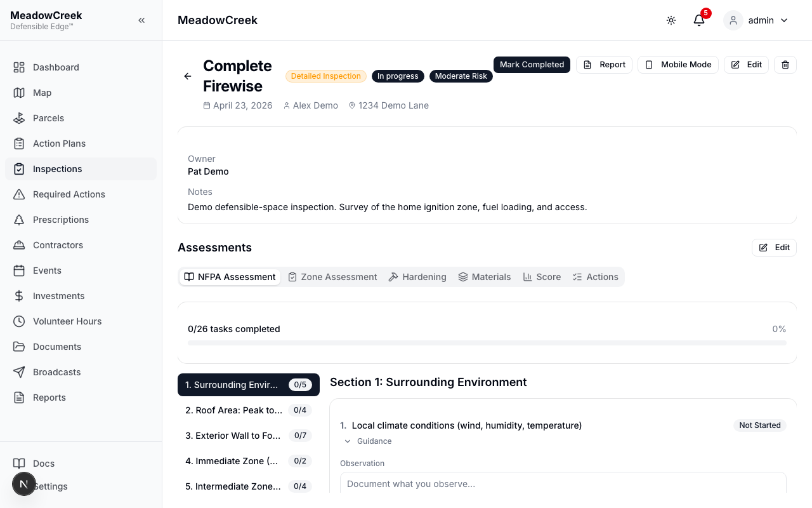Focus the Observation text field
The width and height of the screenshot is (812, 508).
tap(563, 484)
